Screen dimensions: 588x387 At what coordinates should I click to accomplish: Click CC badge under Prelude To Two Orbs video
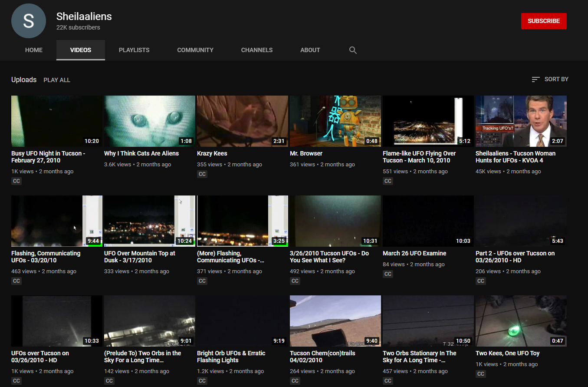tap(109, 381)
